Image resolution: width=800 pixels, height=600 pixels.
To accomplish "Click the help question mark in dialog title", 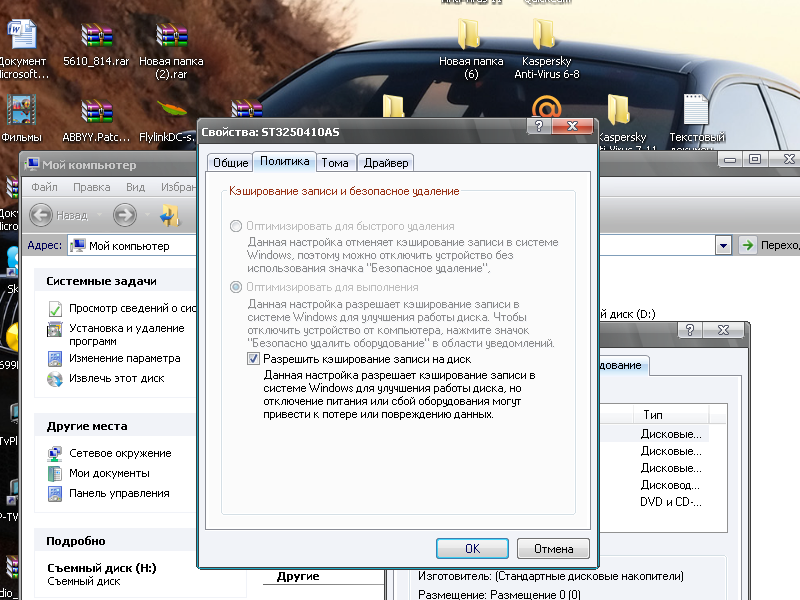I will click(540, 127).
